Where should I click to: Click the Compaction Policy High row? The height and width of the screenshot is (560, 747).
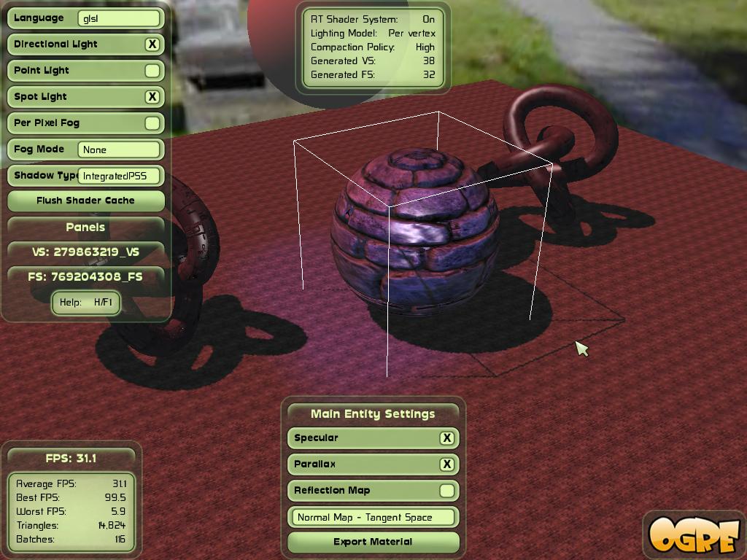(373, 47)
